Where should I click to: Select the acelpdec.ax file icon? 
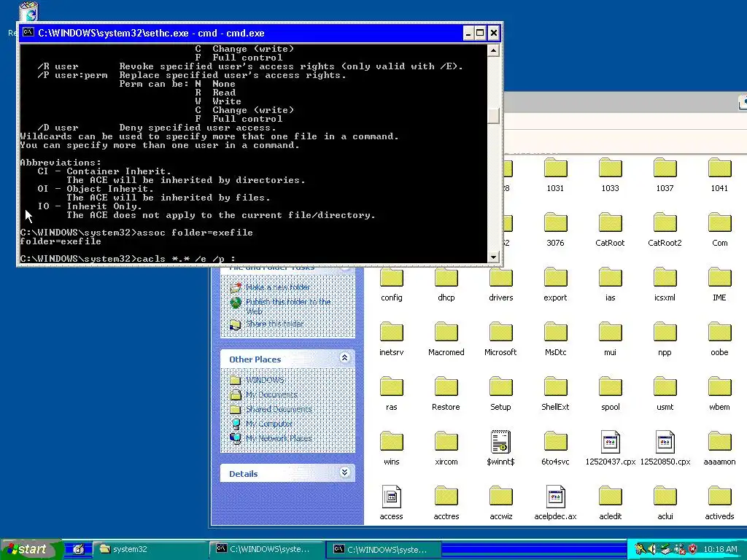tap(555, 497)
